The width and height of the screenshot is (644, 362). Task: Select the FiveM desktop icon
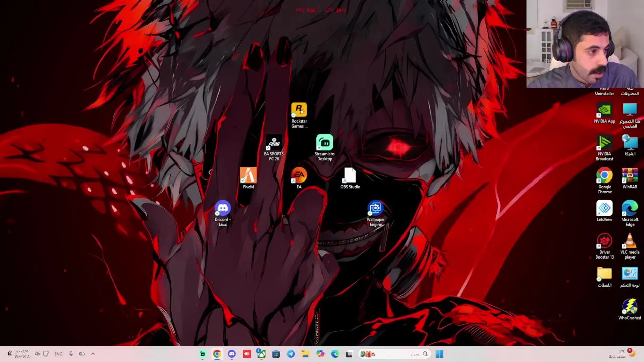click(x=248, y=178)
